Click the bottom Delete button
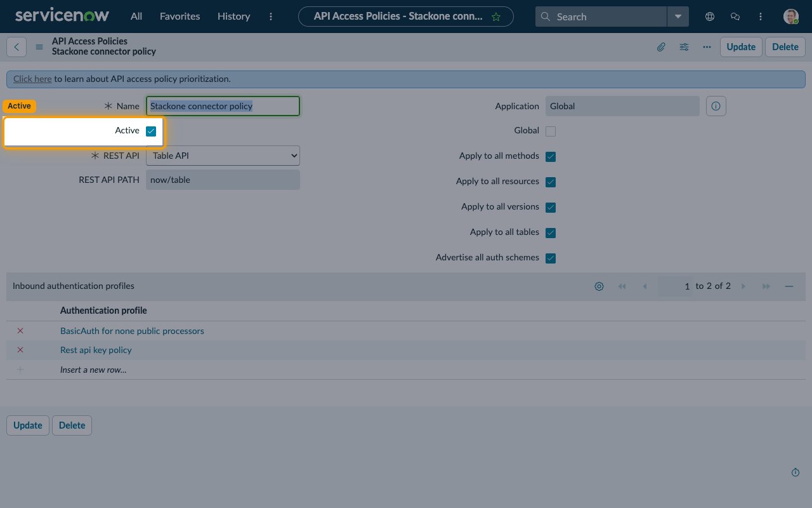Viewport: 812px width, 508px height. (72, 425)
